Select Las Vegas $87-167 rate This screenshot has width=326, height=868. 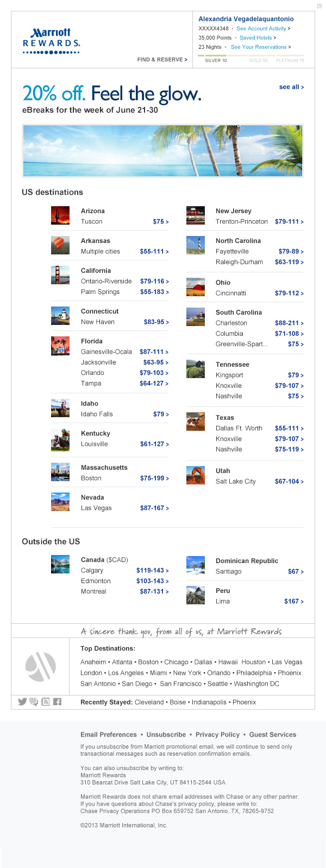154,508
